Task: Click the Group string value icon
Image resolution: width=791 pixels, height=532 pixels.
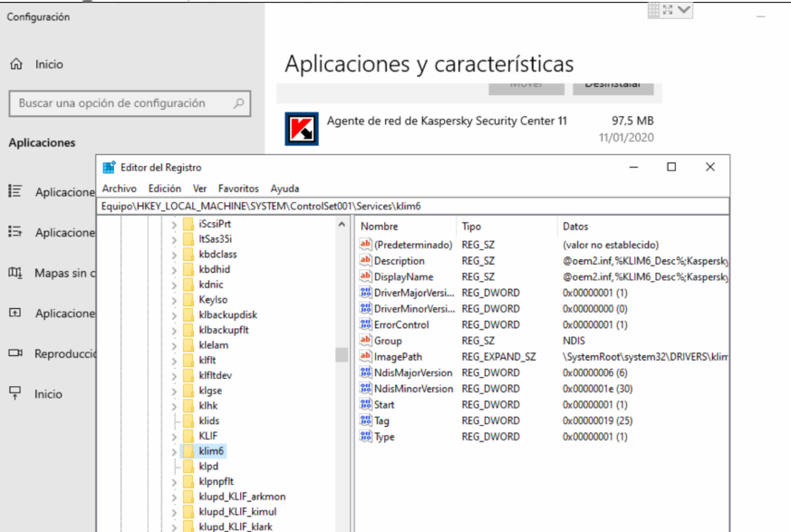Action: 365,341
